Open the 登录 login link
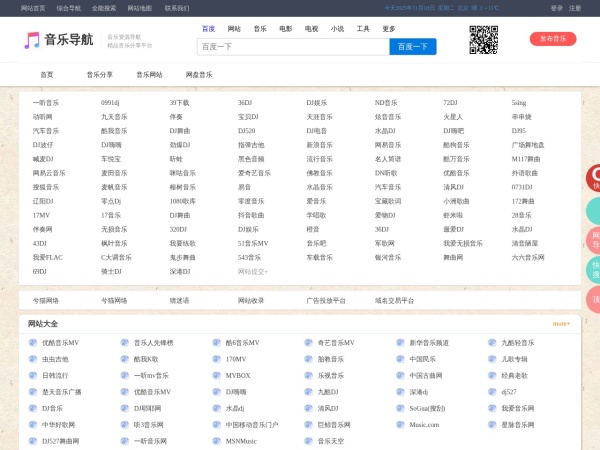Screen dimensions: 600x450 [557, 8]
